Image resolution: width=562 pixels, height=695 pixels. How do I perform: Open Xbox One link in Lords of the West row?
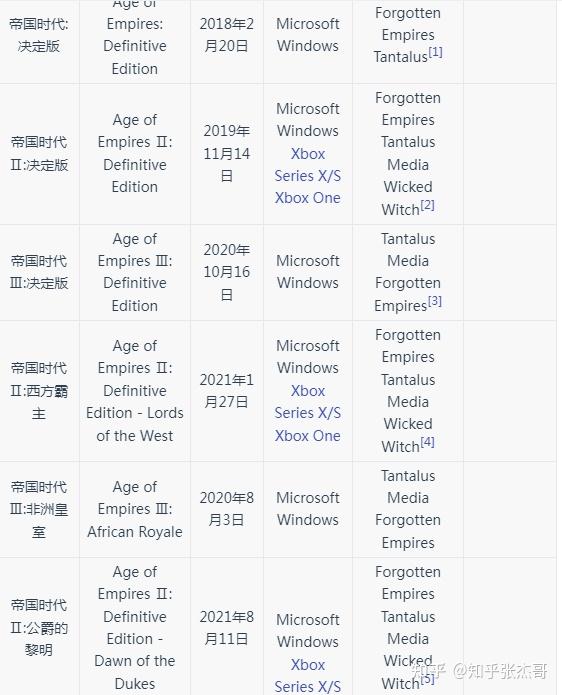pos(308,435)
